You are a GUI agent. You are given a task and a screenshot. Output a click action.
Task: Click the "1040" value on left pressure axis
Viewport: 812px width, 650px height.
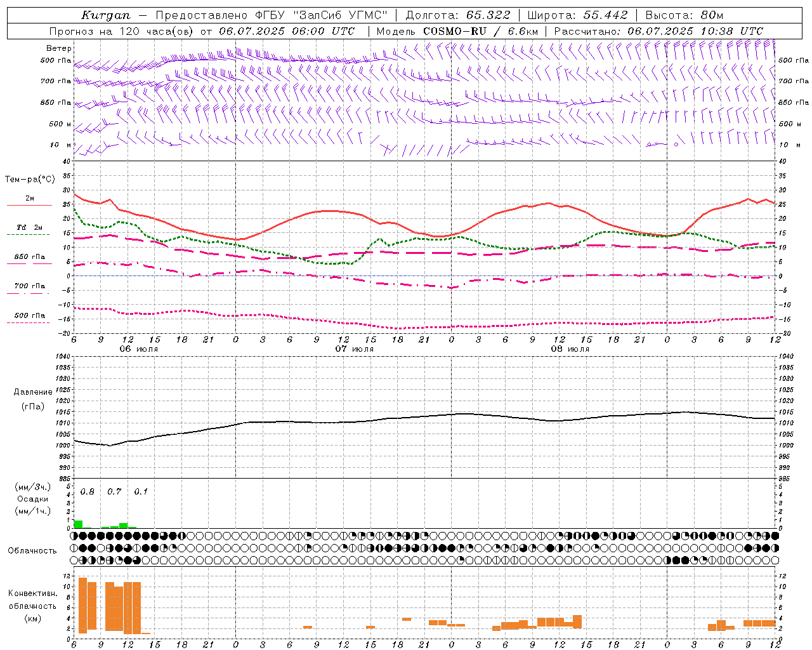pyautogui.click(x=63, y=356)
